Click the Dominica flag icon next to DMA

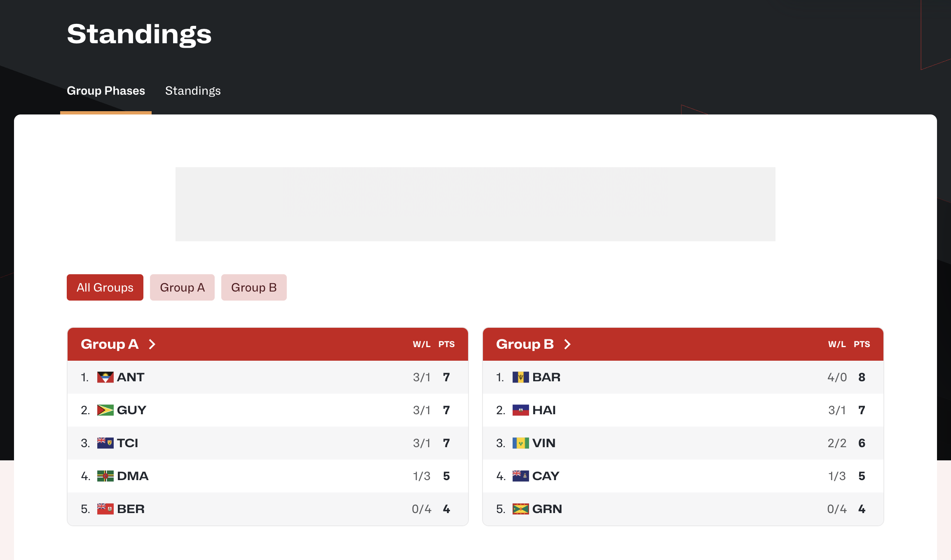point(105,476)
